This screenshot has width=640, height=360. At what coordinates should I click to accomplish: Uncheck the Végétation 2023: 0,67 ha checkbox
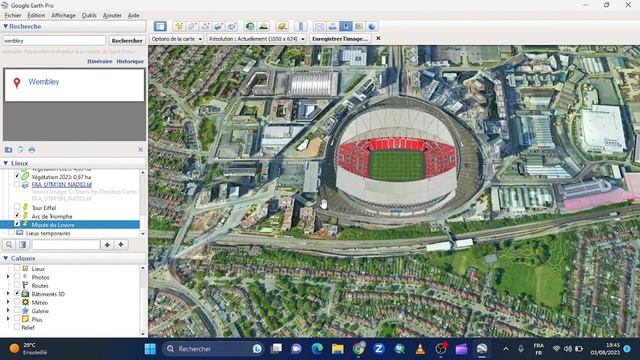(x=17, y=176)
